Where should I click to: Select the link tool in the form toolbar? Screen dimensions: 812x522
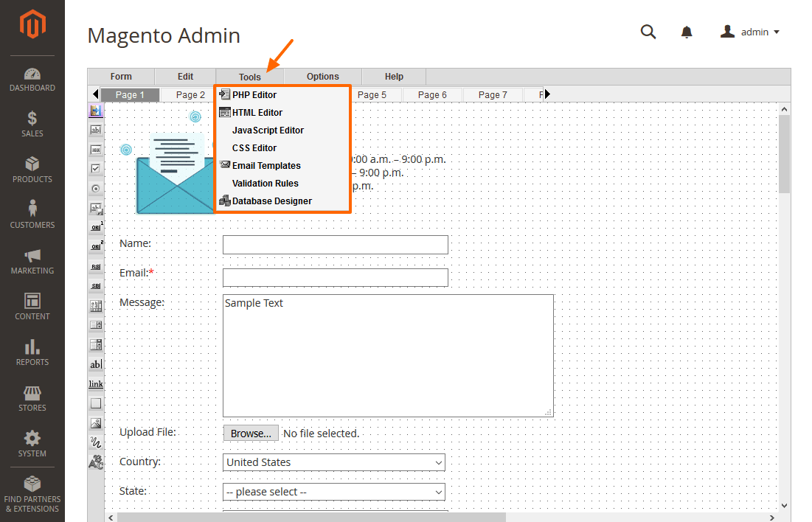click(95, 383)
